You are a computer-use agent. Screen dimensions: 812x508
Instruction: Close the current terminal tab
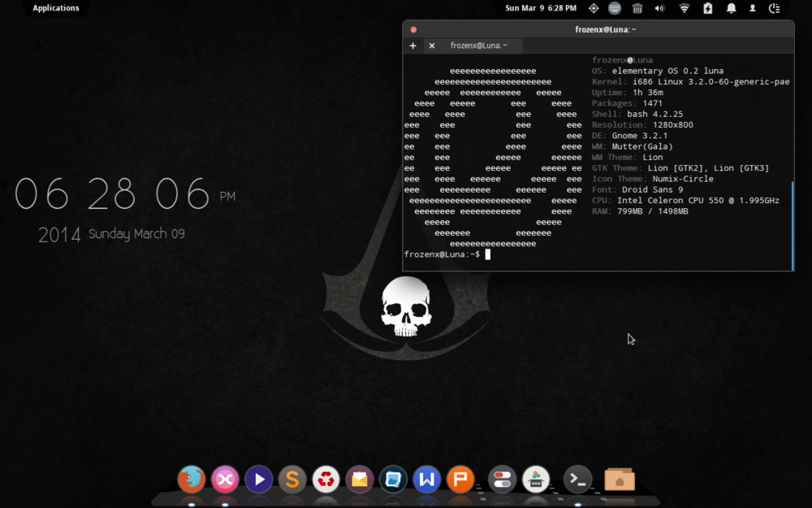pyautogui.click(x=432, y=46)
